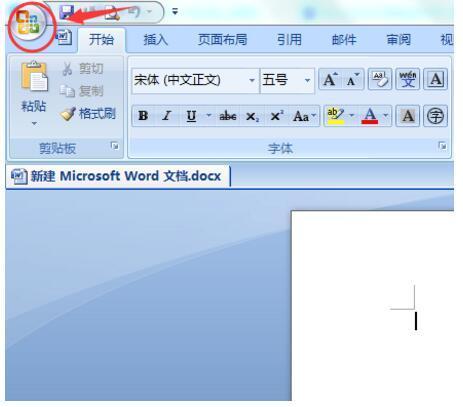Click the wén phonetic guide icon
463x407 pixels.
(408, 80)
